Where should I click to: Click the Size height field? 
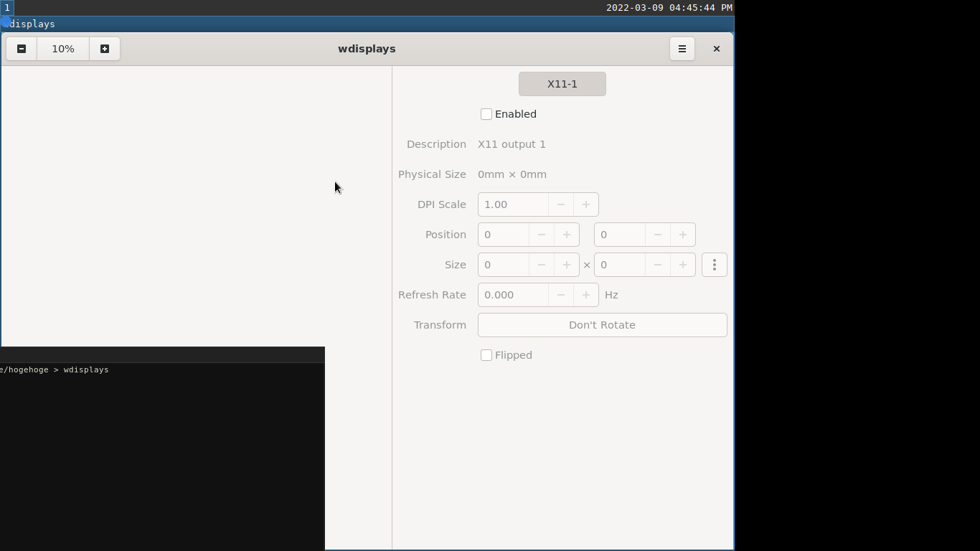[620, 265]
